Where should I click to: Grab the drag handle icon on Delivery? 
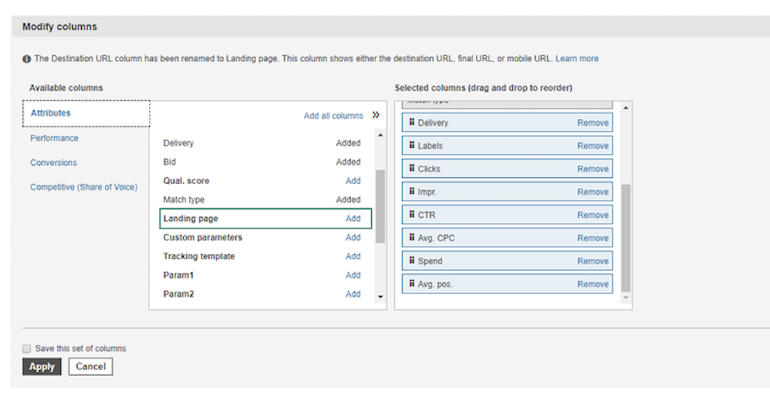pos(412,122)
